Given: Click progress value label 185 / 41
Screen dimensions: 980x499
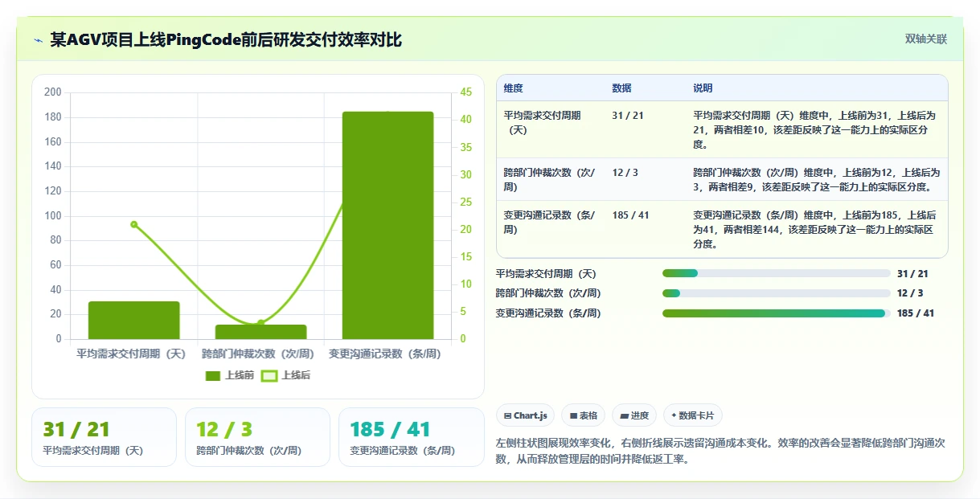Looking at the screenshot, I should 916,313.
